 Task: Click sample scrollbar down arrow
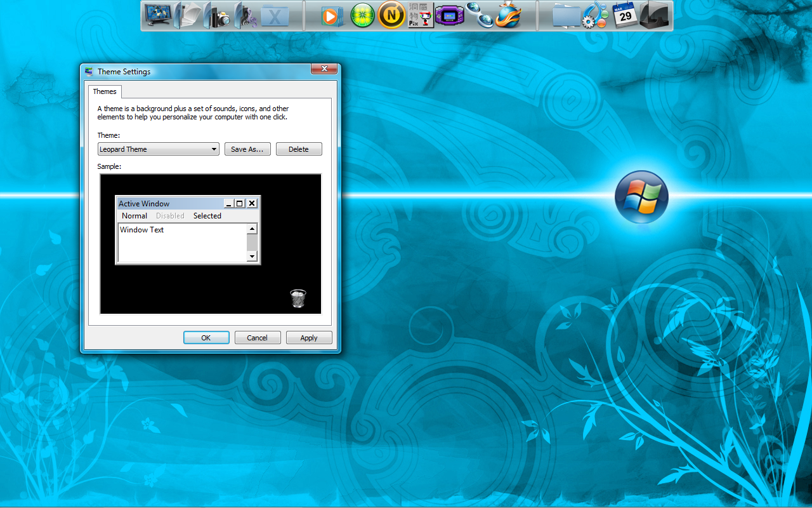tap(252, 256)
